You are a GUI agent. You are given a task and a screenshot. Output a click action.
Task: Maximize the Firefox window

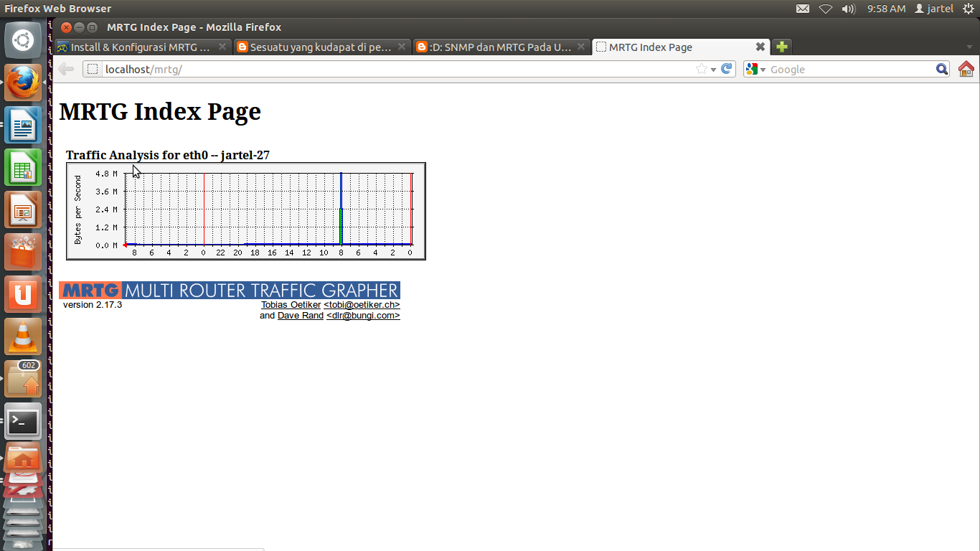[92, 27]
